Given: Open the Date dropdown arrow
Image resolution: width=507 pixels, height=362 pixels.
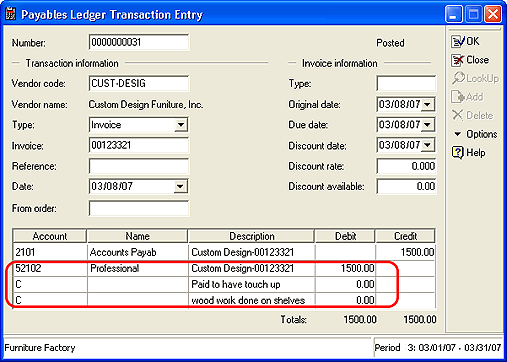Looking at the screenshot, I should [180, 186].
